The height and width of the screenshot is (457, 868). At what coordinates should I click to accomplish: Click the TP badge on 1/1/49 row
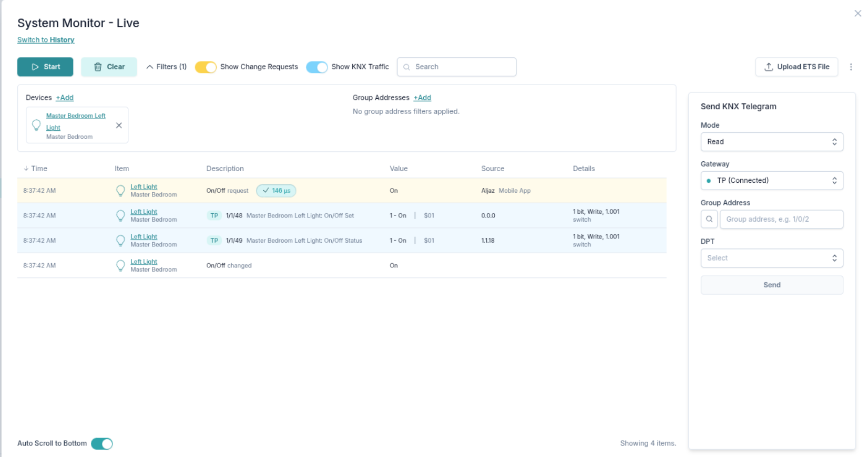point(214,241)
